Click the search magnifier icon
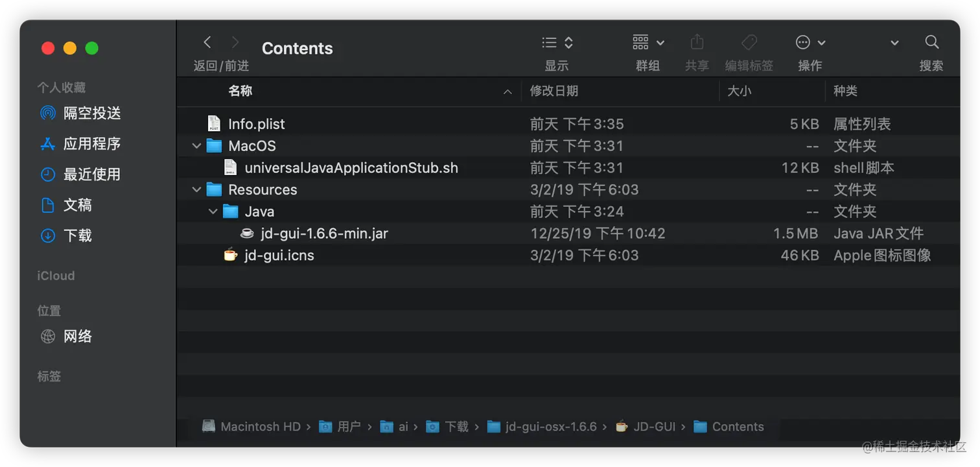Image resolution: width=980 pixels, height=467 pixels. [x=931, y=43]
